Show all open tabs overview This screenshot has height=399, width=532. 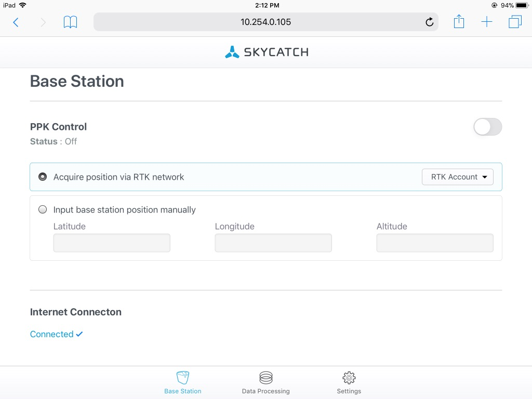click(x=515, y=22)
